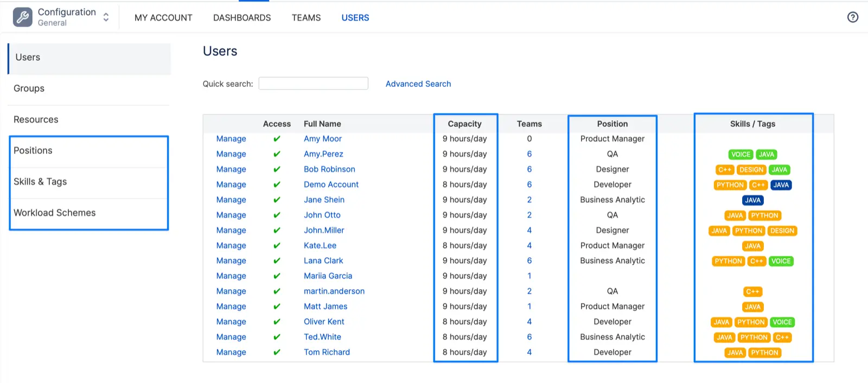The height and width of the screenshot is (383, 868).
Task: Open the help question mark icon
Action: point(852,17)
